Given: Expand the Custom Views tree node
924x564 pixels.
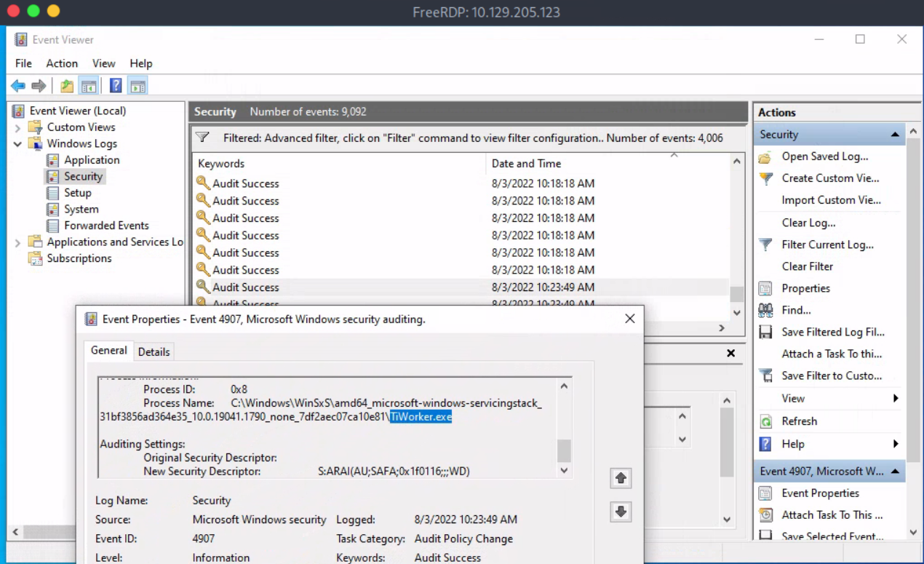Looking at the screenshot, I should pos(17,127).
